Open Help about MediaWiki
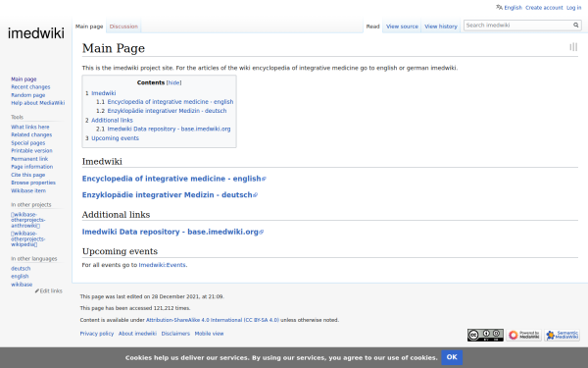588x368 pixels. coord(37,103)
